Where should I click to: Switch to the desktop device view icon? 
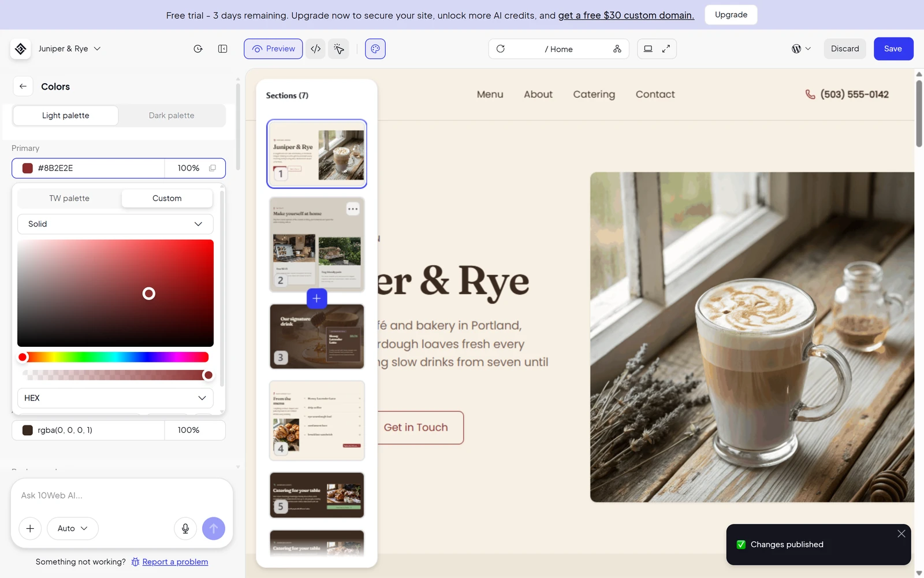[648, 49]
